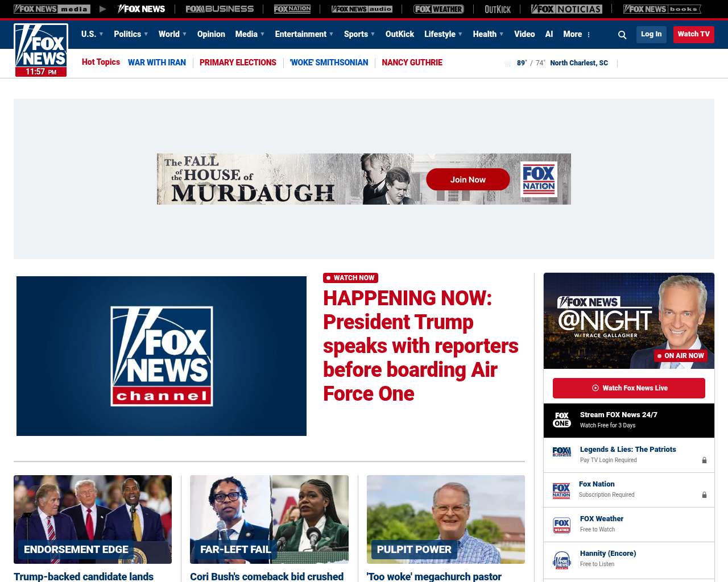Open Cori Bush's comeback bid headline

click(x=267, y=576)
